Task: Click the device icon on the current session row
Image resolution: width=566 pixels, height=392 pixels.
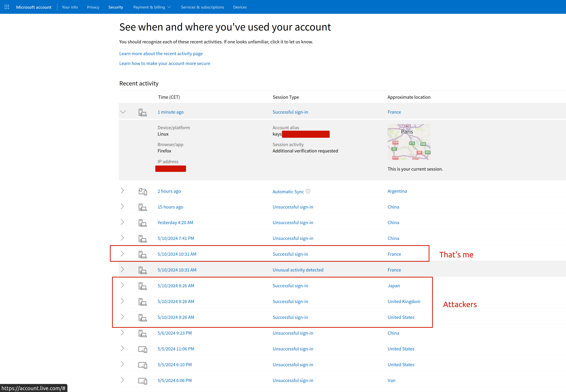Action: (143, 112)
